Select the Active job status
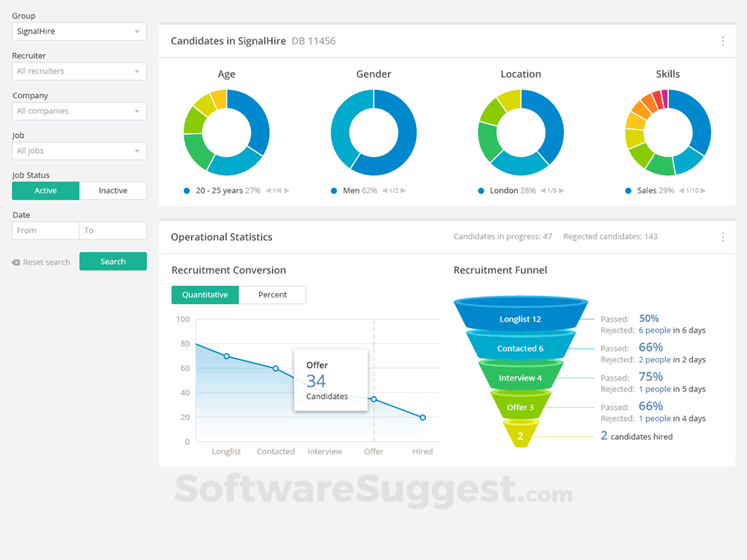 (45, 190)
